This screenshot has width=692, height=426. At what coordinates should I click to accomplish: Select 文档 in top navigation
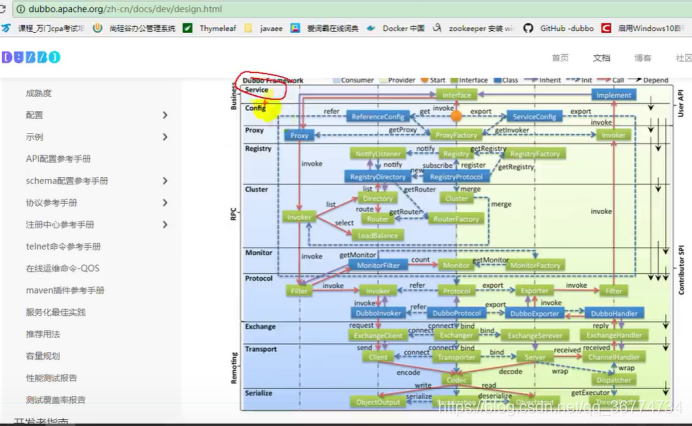pyautogui.click(x=601, y=58)
